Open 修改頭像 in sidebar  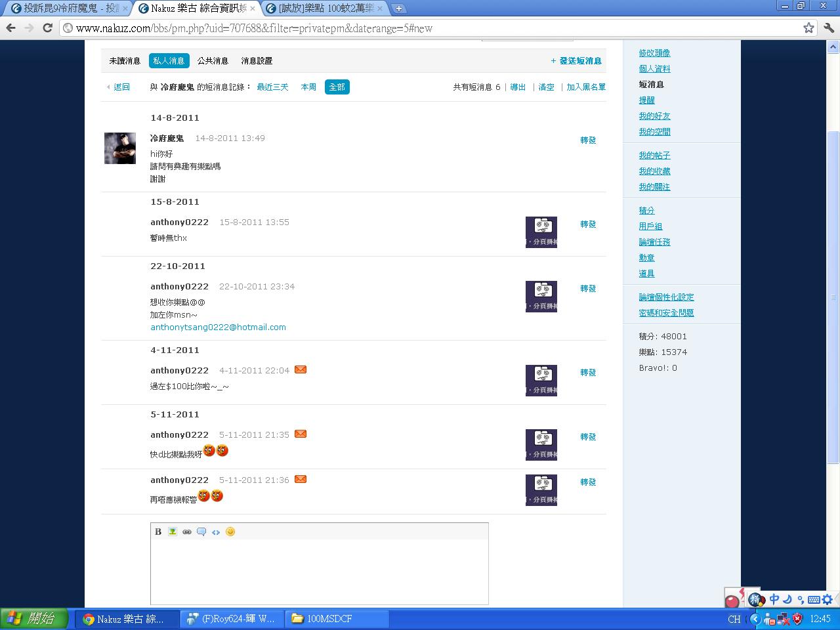point(654,52)
